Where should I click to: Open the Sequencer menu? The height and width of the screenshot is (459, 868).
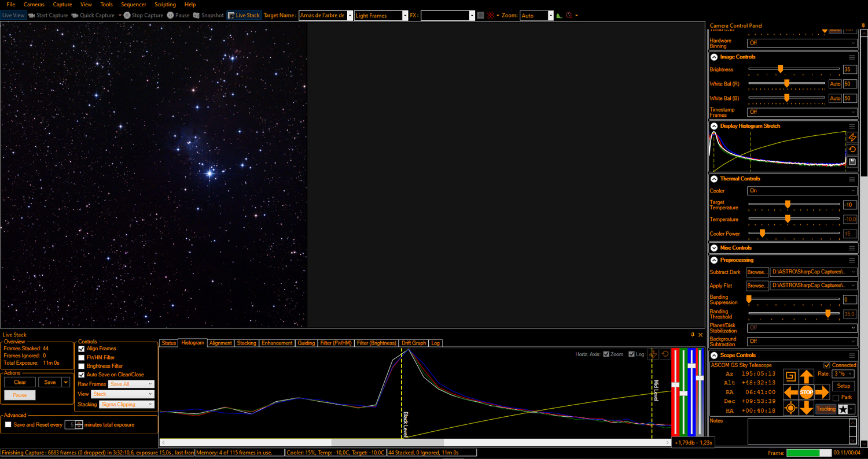134,5
